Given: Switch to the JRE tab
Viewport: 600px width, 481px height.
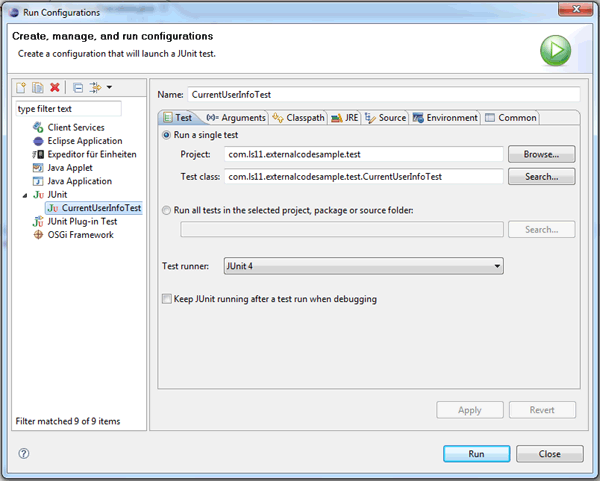Looking at the screenshot, I should coord(345,118).
